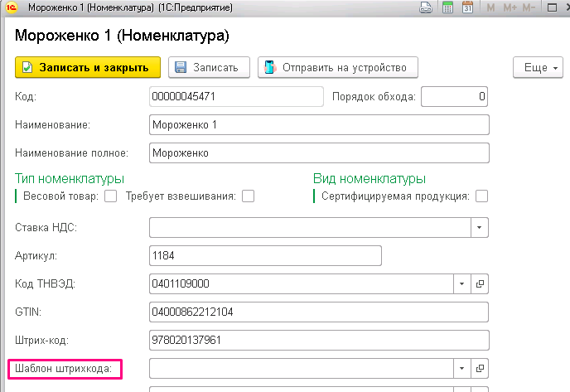Open the Шаблон штрихкода linked record icon
570x392 pixels.
pos(480,367)
